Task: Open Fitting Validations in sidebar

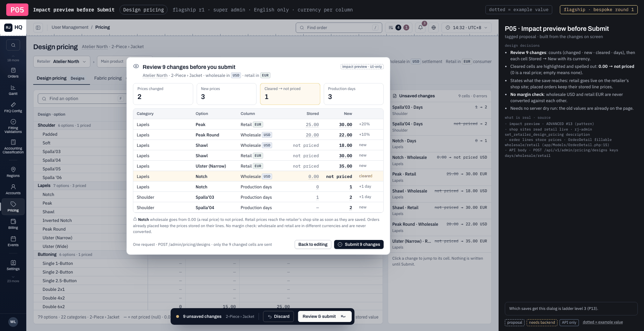Action: point(13,126)
